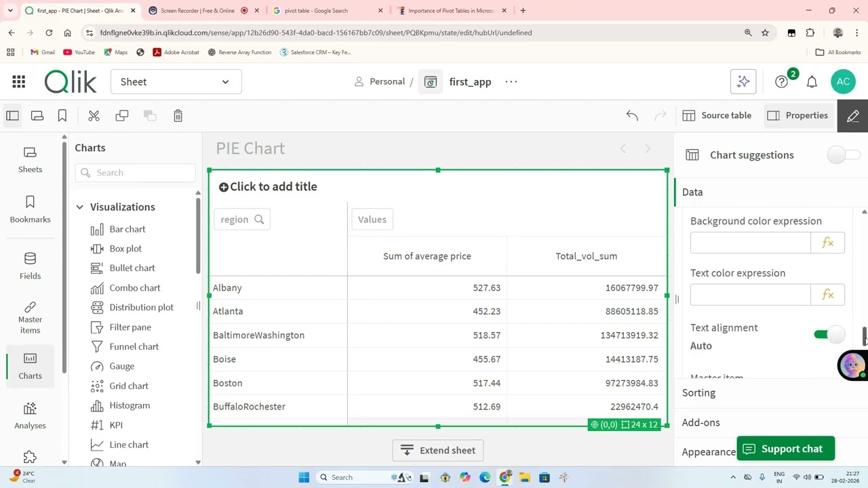This screenshot has width=868, height=488.
Task: Open the Source table view
Action: coord(717,116)
